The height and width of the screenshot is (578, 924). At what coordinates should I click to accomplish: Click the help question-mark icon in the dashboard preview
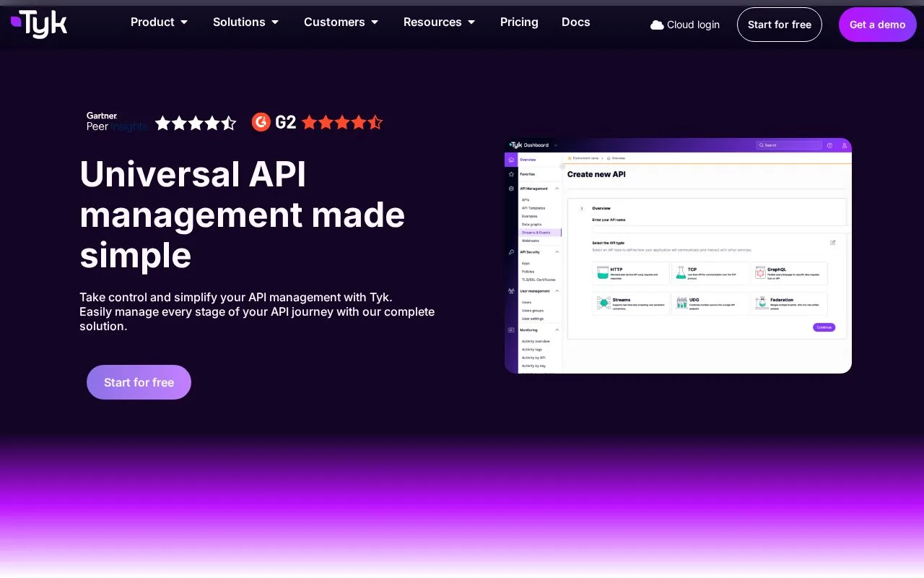click(829, 145)
